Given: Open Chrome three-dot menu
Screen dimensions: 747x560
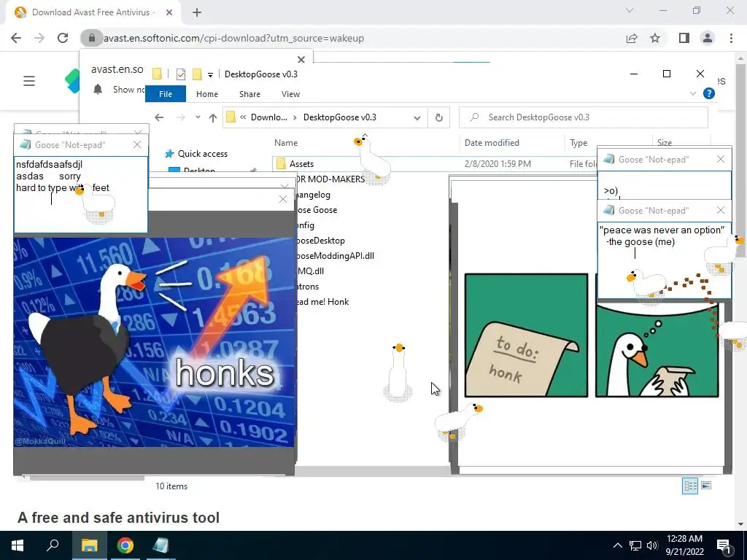Looking at the screenshot, I should click(x=731, y=38).
